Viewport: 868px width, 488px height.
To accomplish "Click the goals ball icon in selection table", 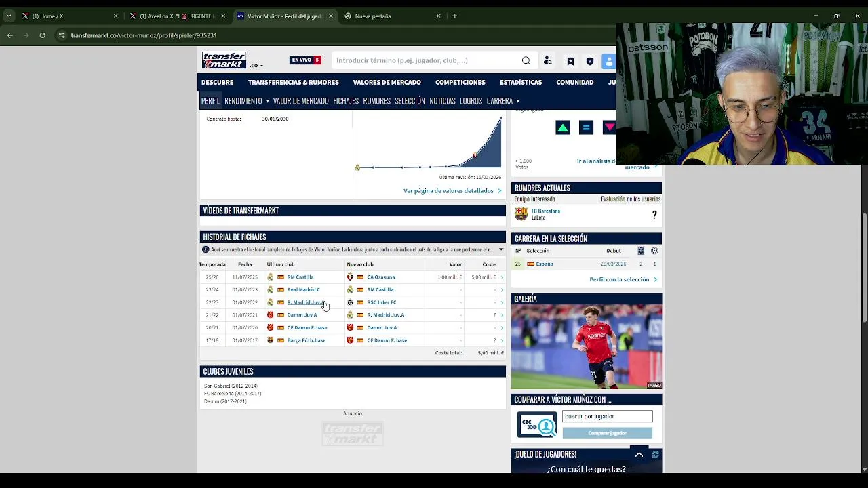I will (x=654, y=251).
